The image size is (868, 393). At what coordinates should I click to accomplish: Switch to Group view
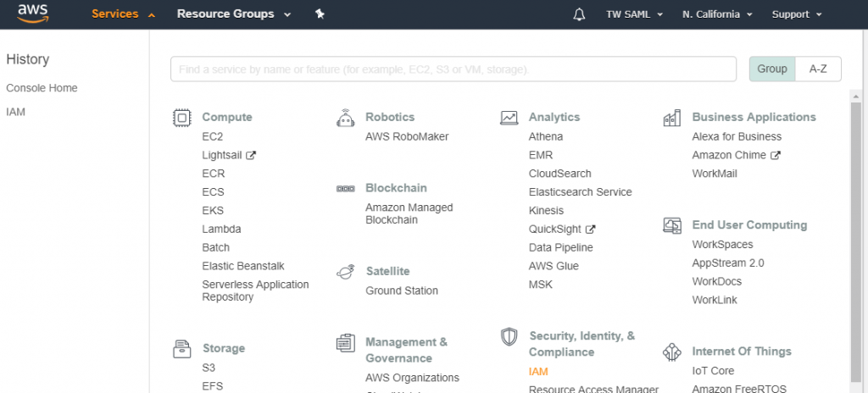click(772, 69)
